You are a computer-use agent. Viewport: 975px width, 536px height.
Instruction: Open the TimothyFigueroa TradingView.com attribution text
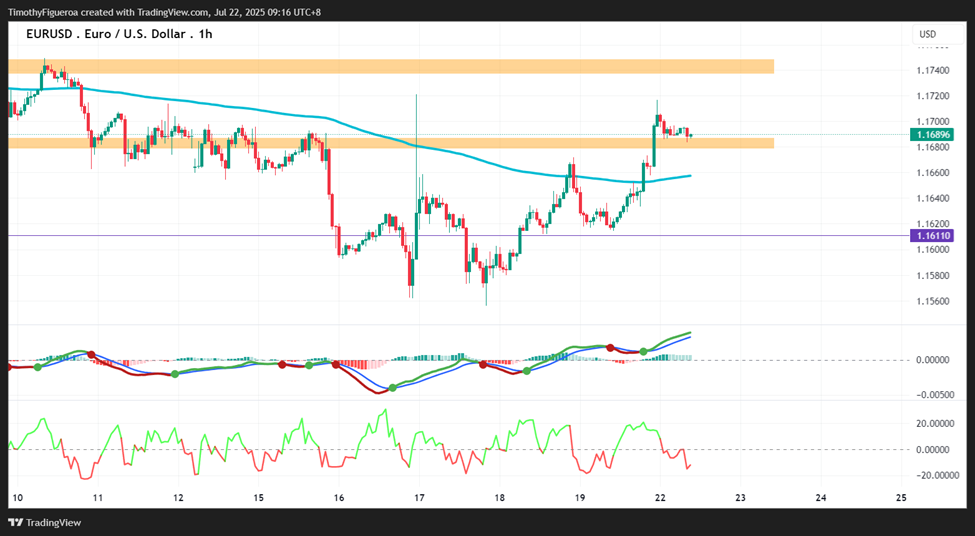coord(164,12)
